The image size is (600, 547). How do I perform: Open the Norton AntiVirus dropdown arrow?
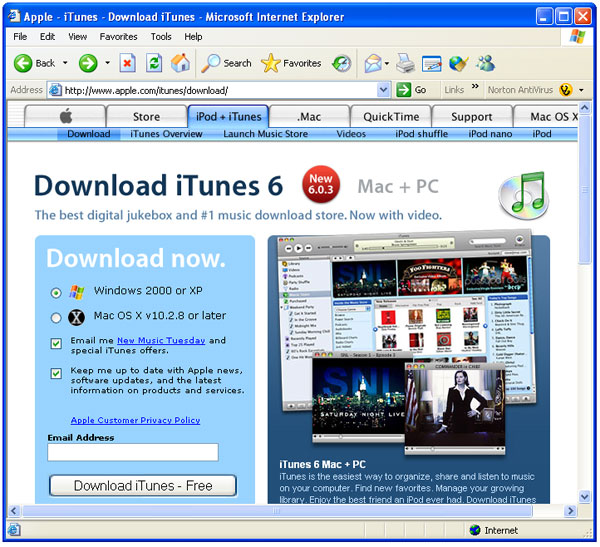(x=581, y=90)
